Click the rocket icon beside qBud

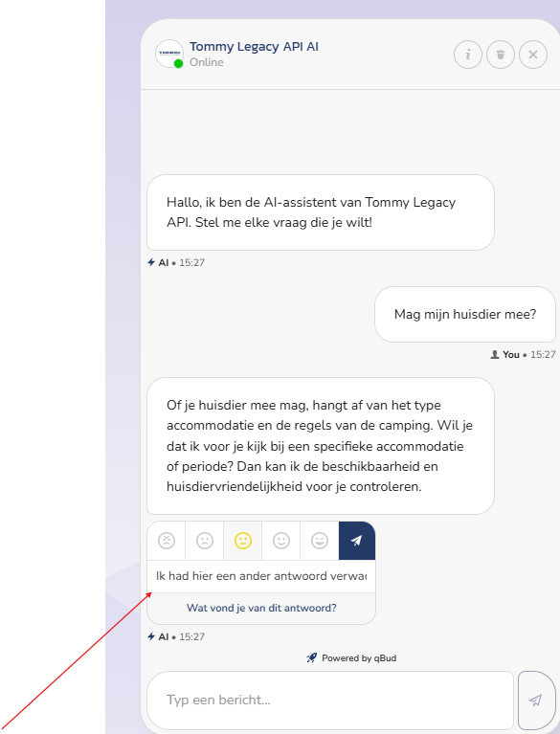[312, 658]
